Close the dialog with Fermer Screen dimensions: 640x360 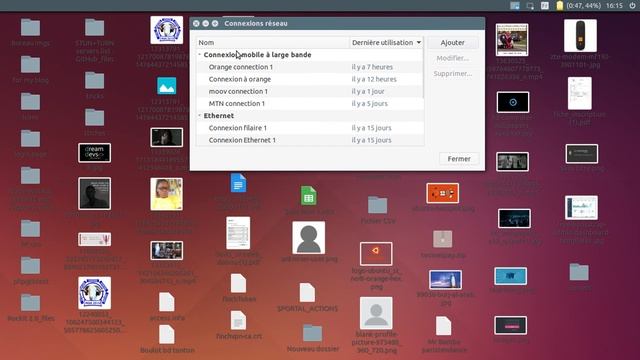click(x=459, y=159)
